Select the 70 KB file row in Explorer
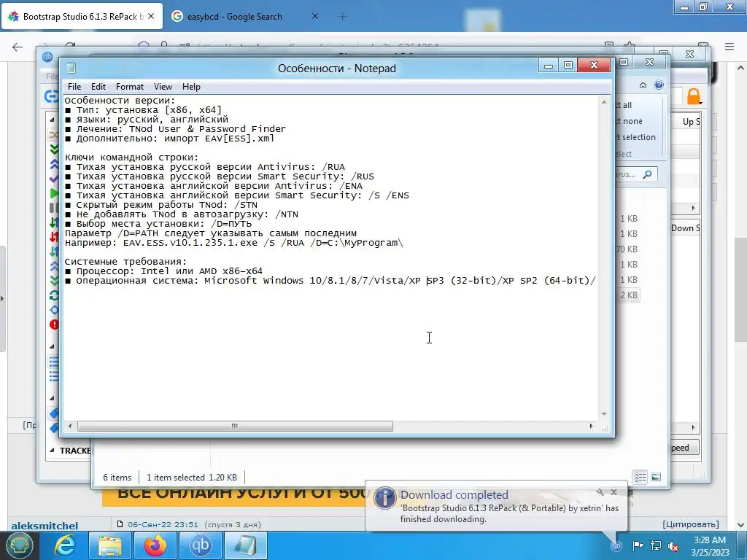 click(x=627, y=249)
